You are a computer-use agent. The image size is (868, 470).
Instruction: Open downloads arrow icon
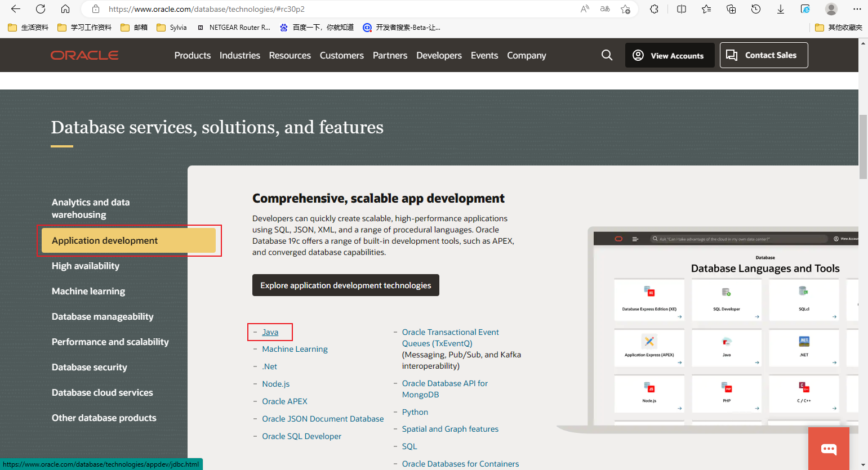[781, 9]
